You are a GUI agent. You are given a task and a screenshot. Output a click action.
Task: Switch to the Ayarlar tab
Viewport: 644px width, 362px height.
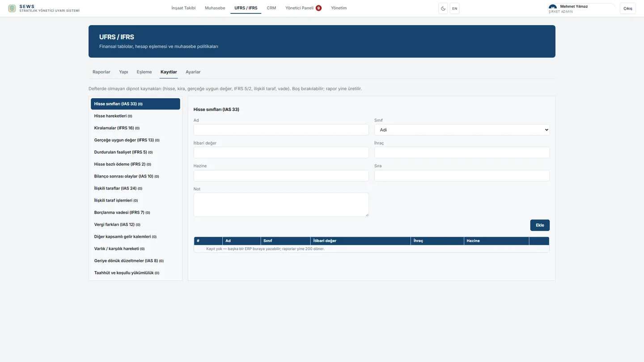(193, 72)
